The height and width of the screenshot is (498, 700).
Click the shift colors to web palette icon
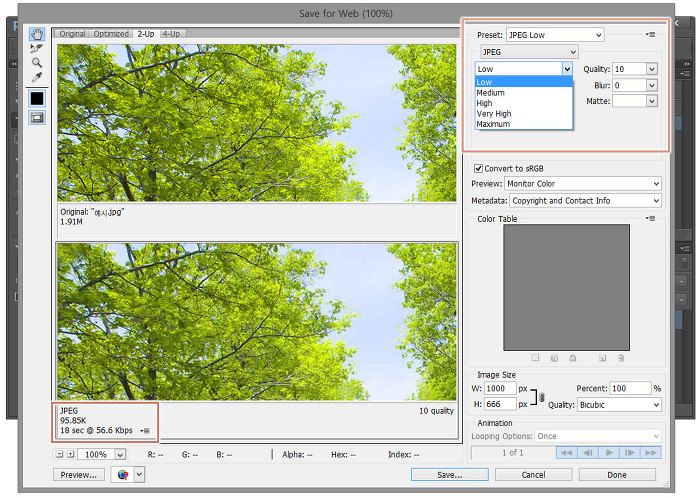coord(554,358)
